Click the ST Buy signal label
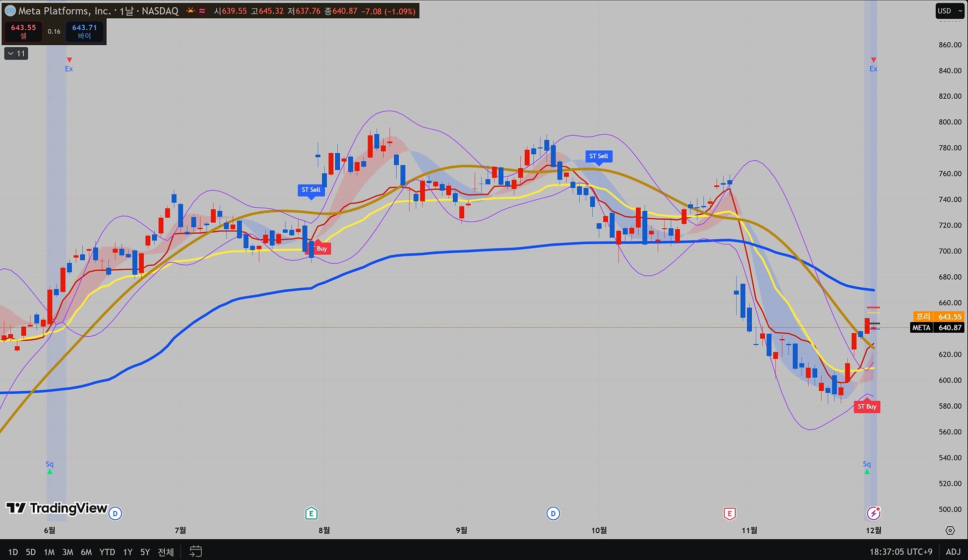Image resolution: width=968 pixels, height=560 pixels. point(867,407)
